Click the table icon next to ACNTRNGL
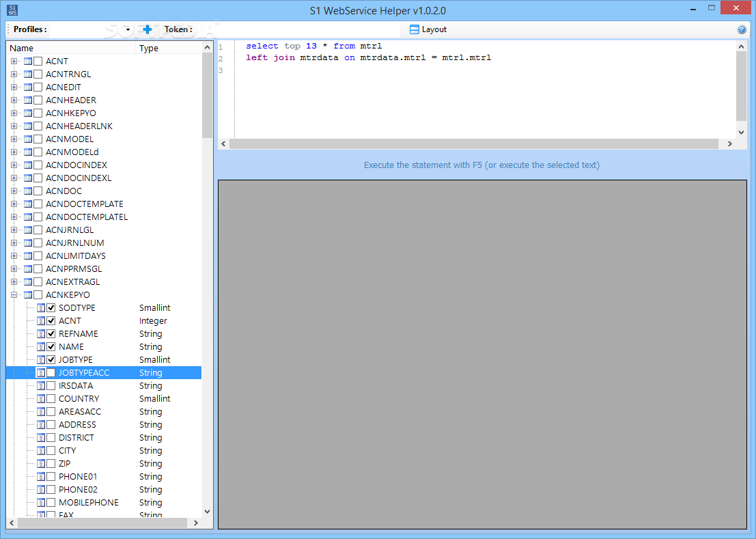Viewport: 756px width, 539px height. pos(28,74)
